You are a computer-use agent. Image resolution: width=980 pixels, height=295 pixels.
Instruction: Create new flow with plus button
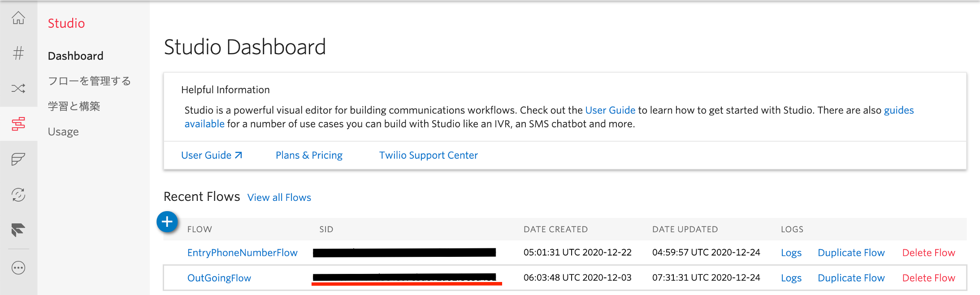(x=167, y=222)
